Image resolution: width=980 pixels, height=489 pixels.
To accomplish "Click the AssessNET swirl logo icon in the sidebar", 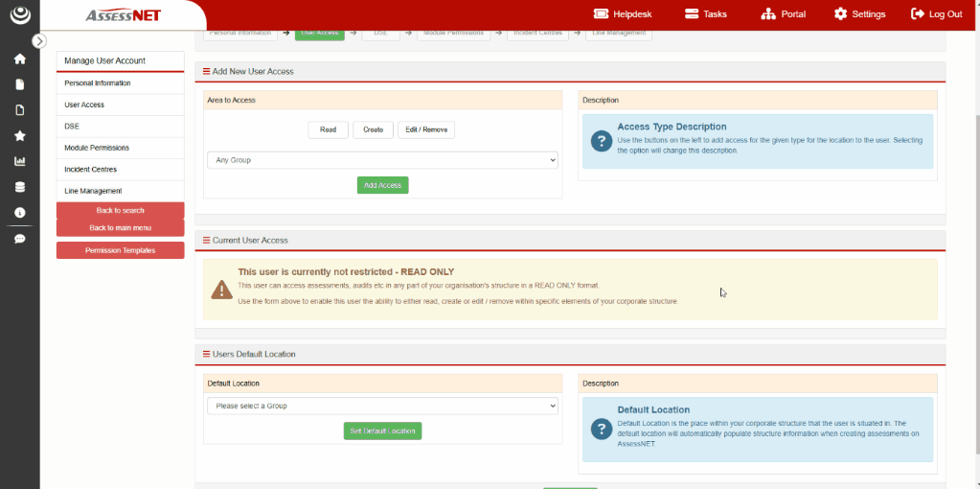I will 20,13.
